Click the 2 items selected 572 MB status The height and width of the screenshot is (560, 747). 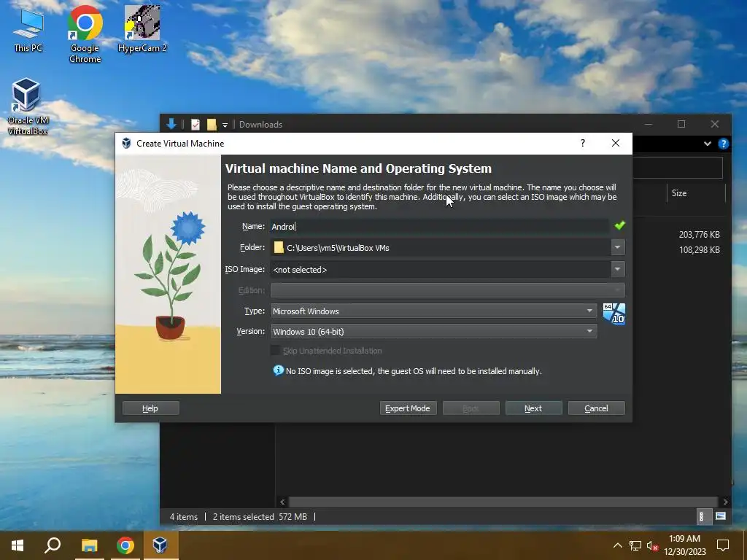point(260,517)
